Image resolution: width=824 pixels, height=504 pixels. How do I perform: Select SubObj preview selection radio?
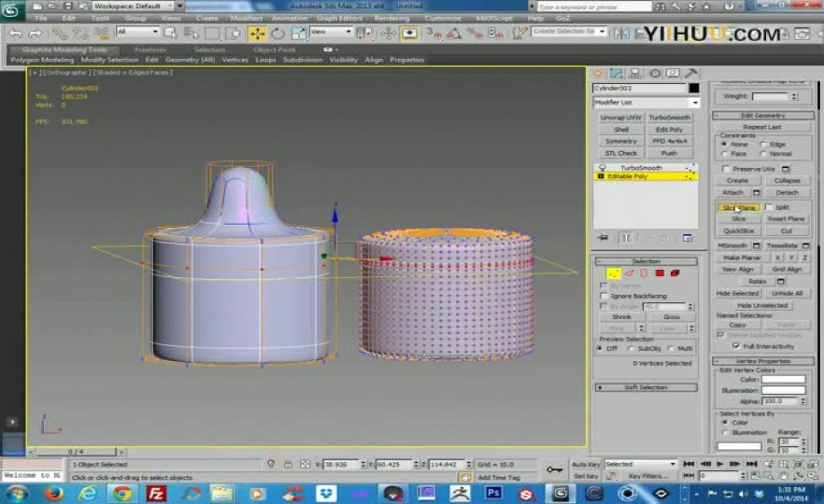[632, 349]
